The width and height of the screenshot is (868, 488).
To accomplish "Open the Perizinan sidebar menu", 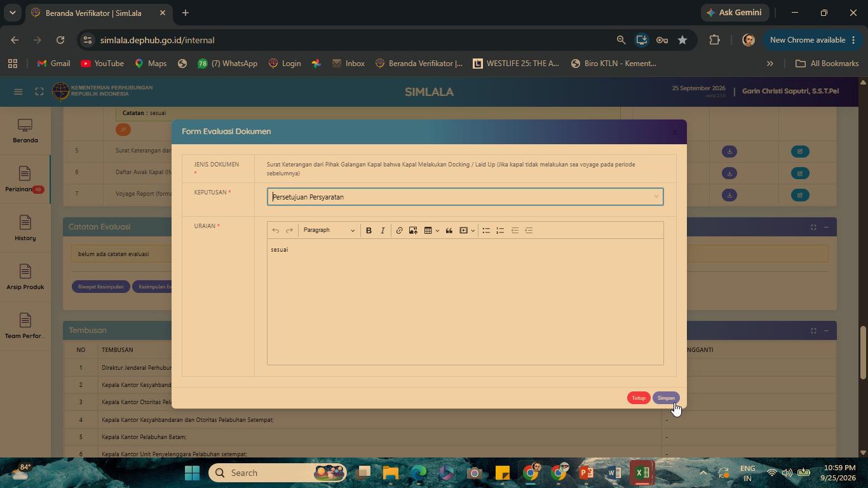I will coord(25,180).
